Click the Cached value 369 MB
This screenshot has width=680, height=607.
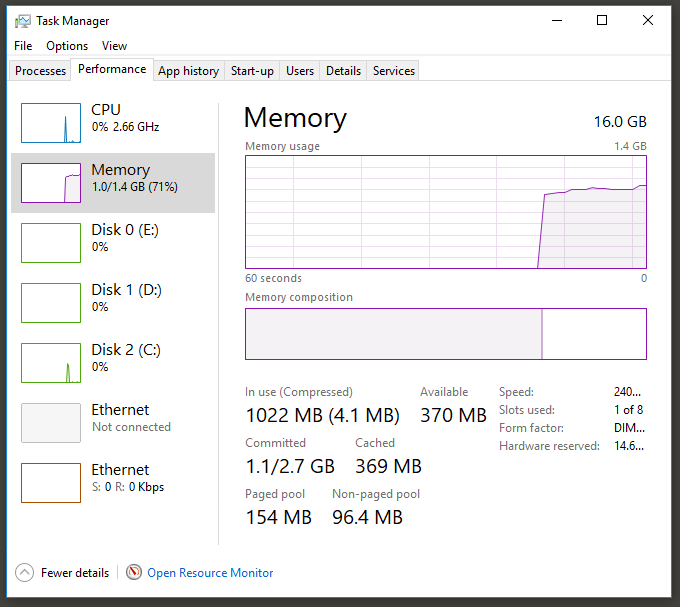click(x=389, y=466)
